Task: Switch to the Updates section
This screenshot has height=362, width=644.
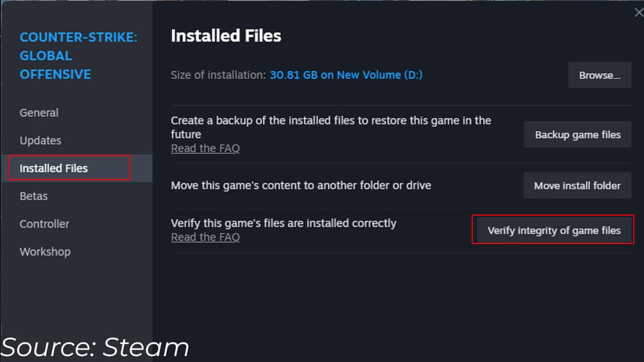Action: click(40, 140)
